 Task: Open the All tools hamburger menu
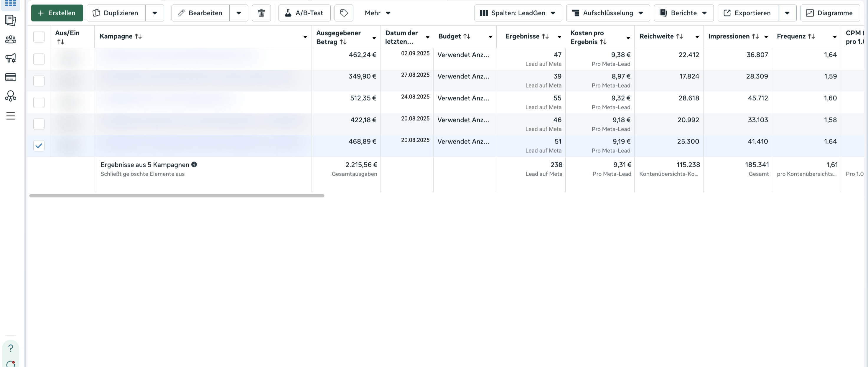pyautogui.click(x=10, y=116)
